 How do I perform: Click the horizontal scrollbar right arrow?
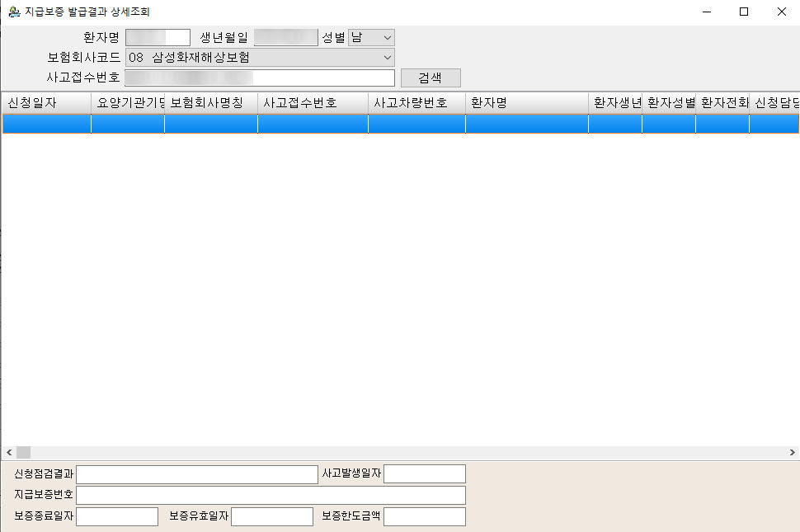pos(793,453)
